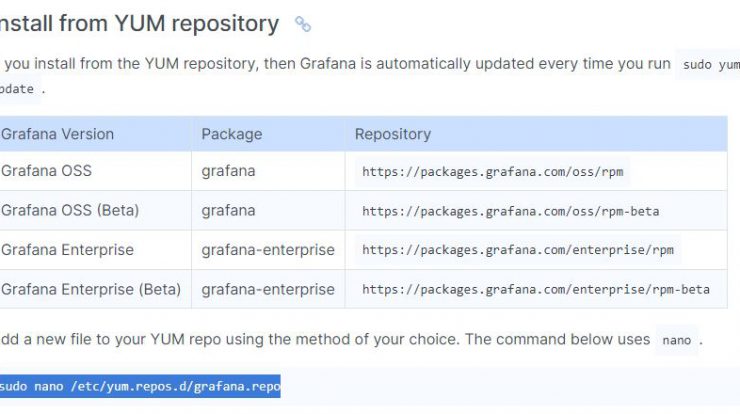Select the Grafana OSS rpm-beta repository URL
This screenshot has height=414, width=740.
click(x=510, y=211)
